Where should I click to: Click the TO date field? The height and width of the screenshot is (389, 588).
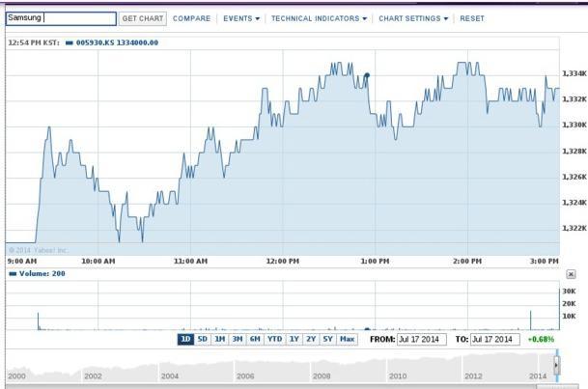click(495, 340)
